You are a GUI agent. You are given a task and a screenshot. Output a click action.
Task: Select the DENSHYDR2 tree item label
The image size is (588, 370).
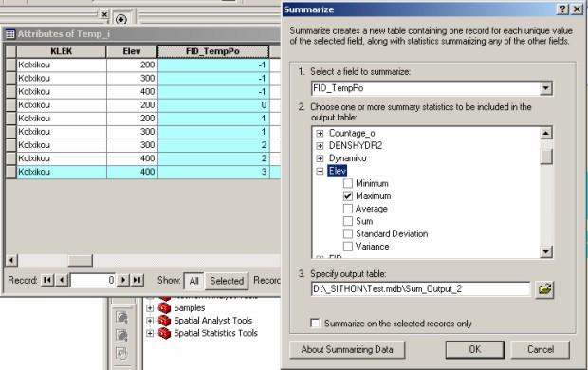(356, 145)
